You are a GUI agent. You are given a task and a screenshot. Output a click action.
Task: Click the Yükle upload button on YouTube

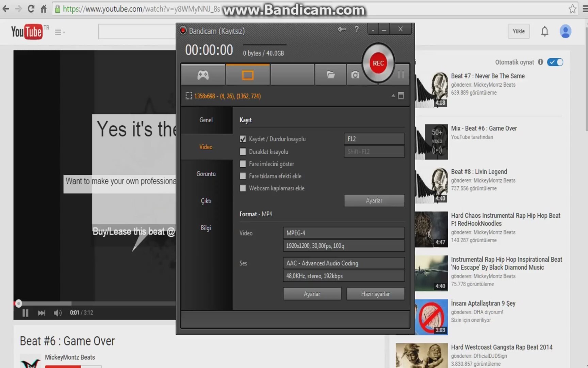point(519,31)
